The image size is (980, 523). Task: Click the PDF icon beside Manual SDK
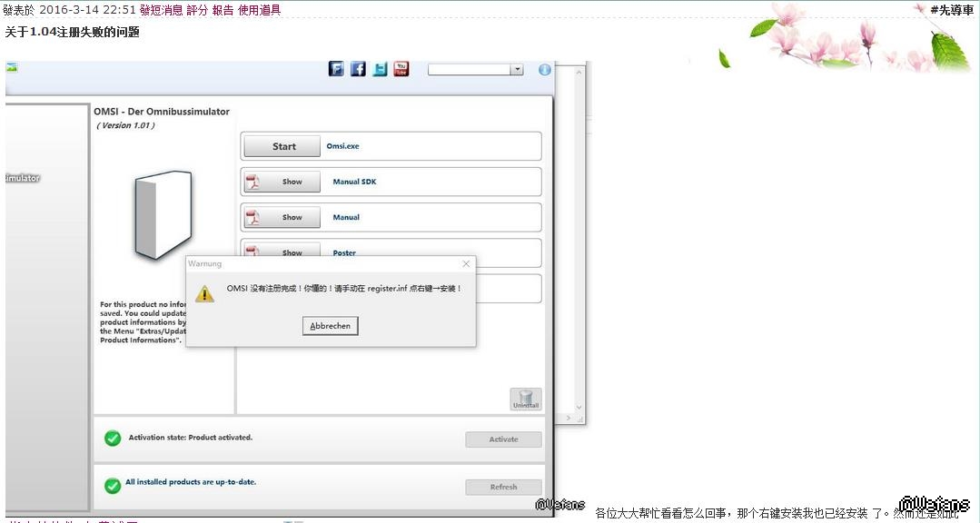point(252,182)
